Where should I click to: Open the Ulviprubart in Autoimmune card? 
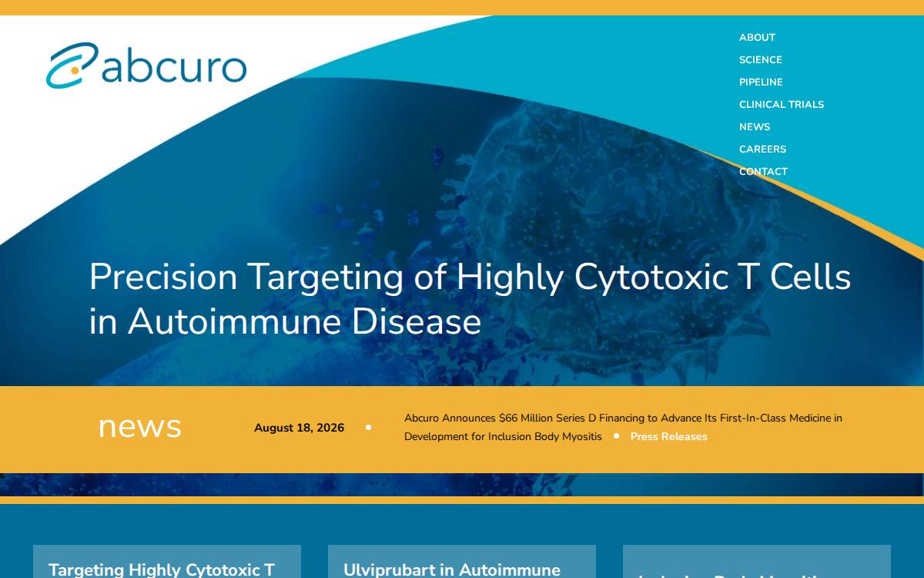click(461, 562)
